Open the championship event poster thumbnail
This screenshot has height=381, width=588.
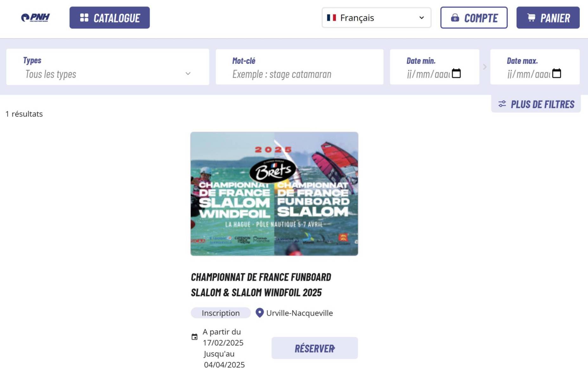pyautogui.click(x=274, y=194)
